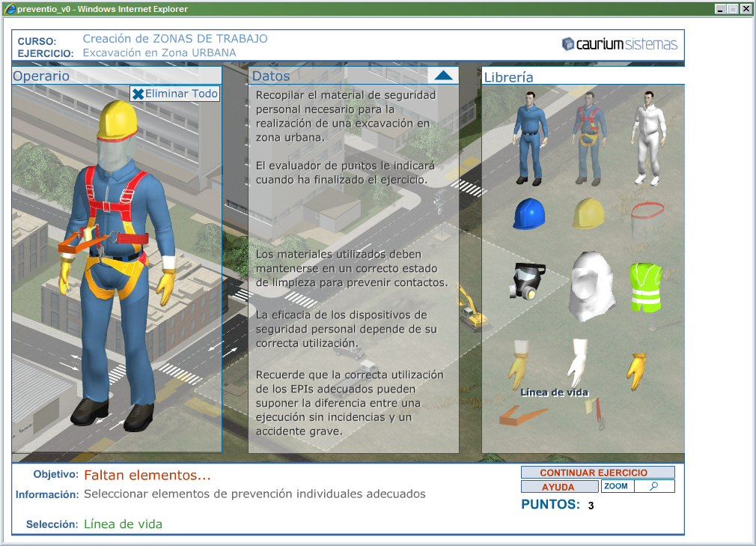
Task: Select the orange lifeline item
Action: tap(523, 414)
